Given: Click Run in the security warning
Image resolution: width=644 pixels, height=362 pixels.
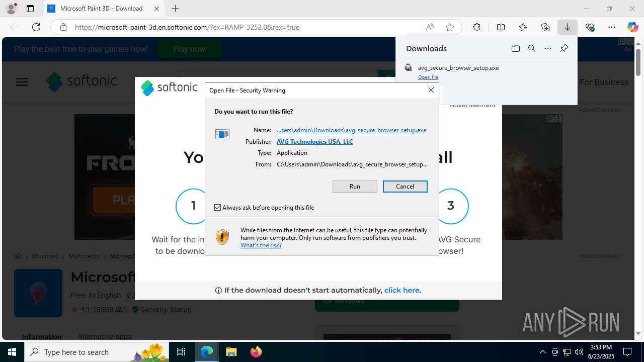Looking at the screenshot, I should tap(355, 187).
